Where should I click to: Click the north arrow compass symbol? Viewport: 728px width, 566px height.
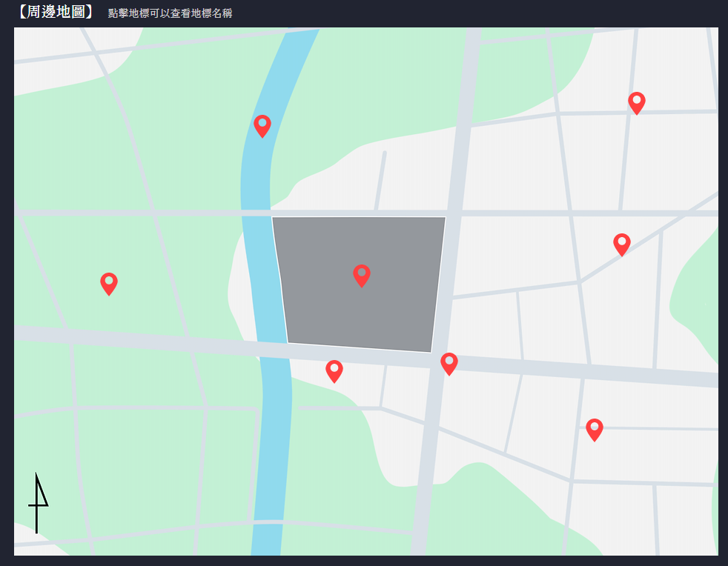pyautogui.click(x=38, y=503)
